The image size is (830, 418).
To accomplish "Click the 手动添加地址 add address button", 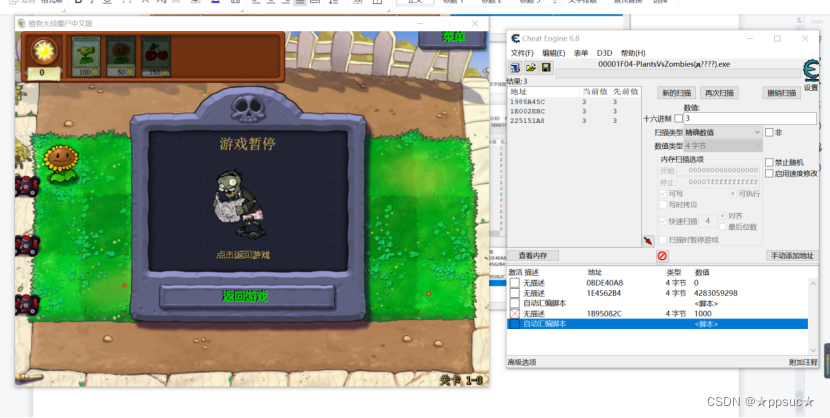I will coord(792,256).
